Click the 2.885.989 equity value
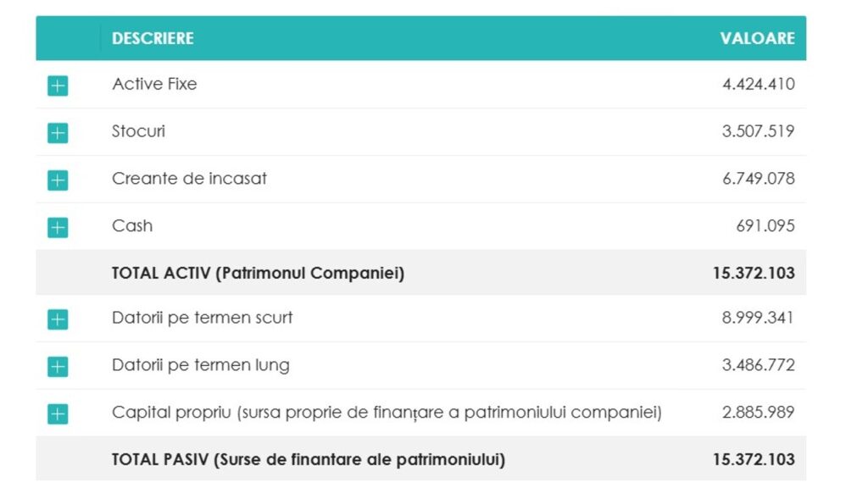 tap(759, 413)
